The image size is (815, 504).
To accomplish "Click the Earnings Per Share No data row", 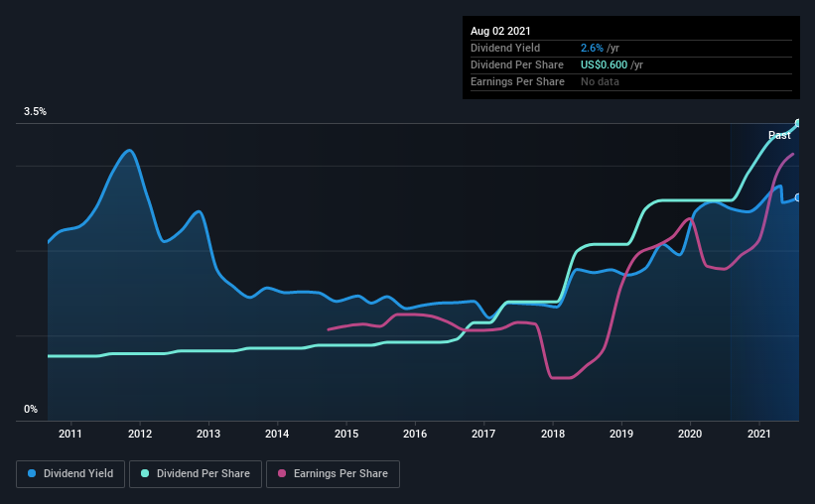I will tap(631, 81).
